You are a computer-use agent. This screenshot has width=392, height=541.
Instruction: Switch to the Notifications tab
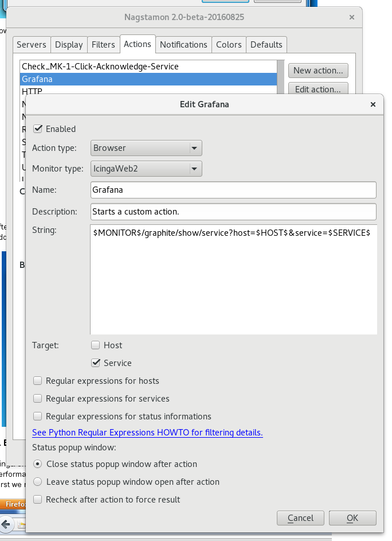tap(183, 45)
